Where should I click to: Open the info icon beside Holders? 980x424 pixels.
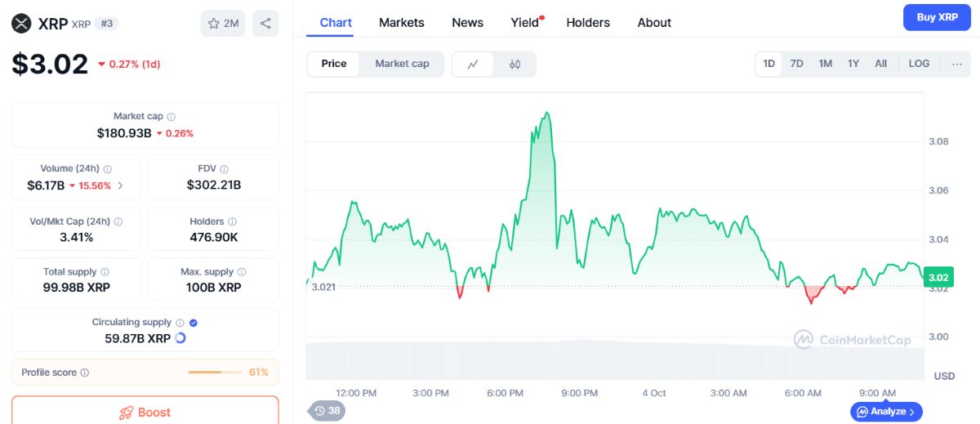[232, 221]
